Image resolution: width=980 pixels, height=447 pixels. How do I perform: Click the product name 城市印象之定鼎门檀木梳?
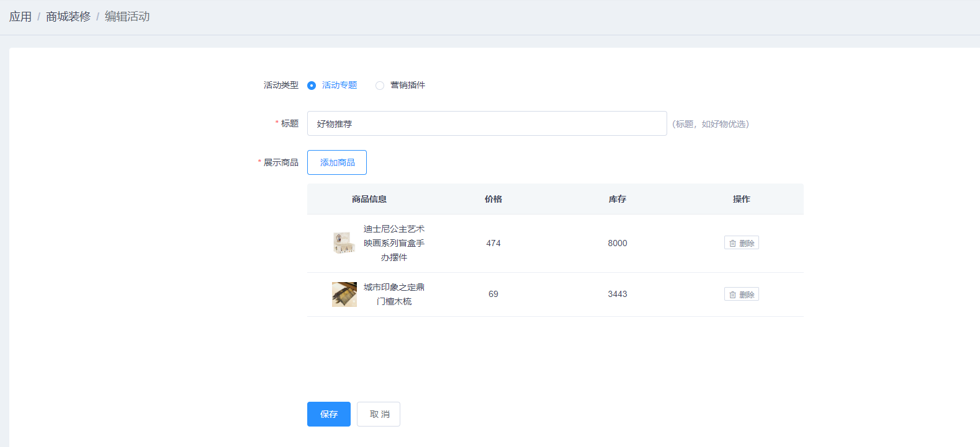coord(394,294)
